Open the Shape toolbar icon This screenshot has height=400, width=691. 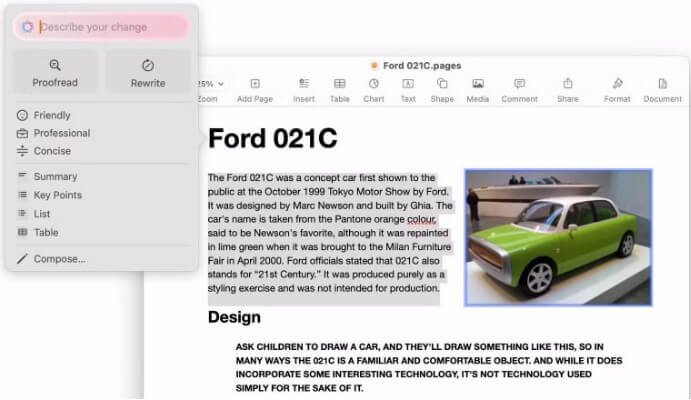pos(442,84)
